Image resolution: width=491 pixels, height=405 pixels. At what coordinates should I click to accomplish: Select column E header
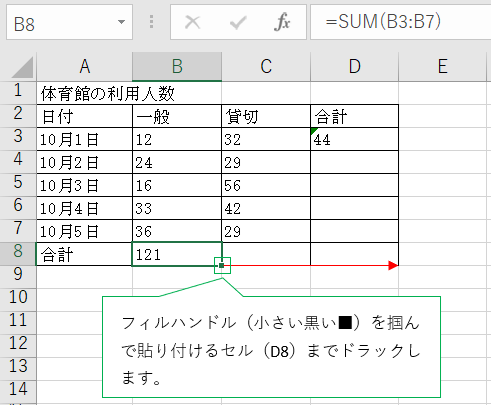(443, 67)
